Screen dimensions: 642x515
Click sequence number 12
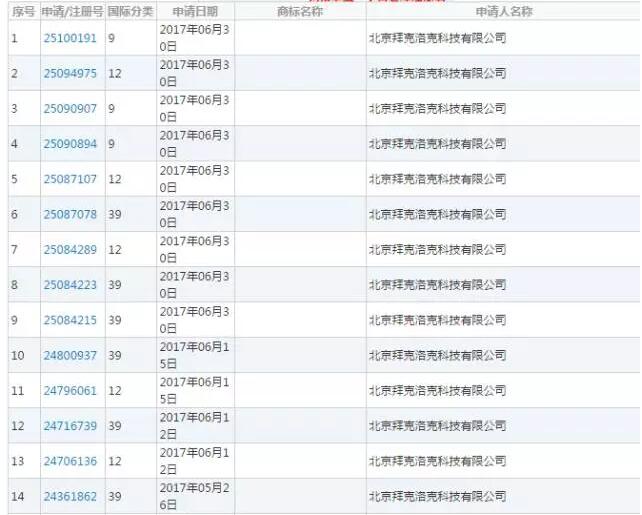pos(18,426)
